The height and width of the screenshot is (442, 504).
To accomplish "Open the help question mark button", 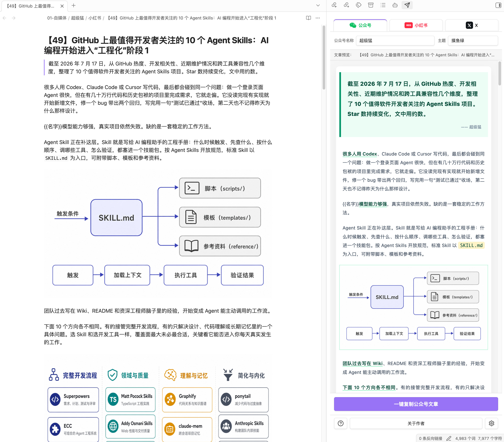I will 340,423.
